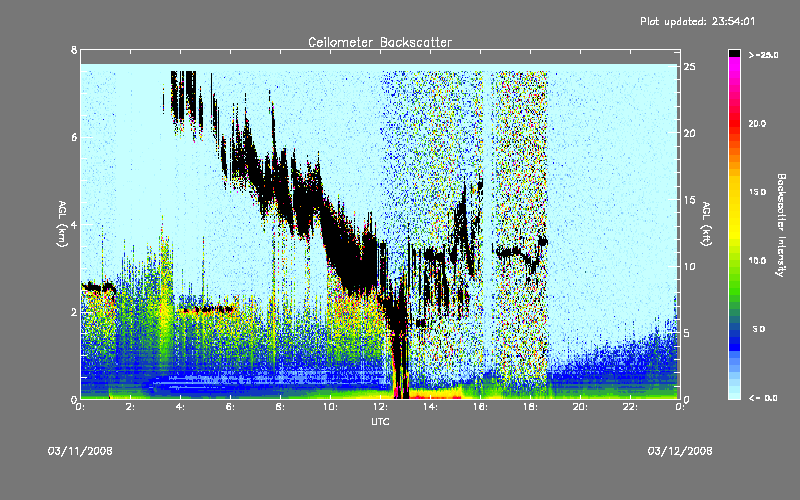800x500 pixels.
Task: Select the '20.0' colorbar label
Action: coord(758,123)
